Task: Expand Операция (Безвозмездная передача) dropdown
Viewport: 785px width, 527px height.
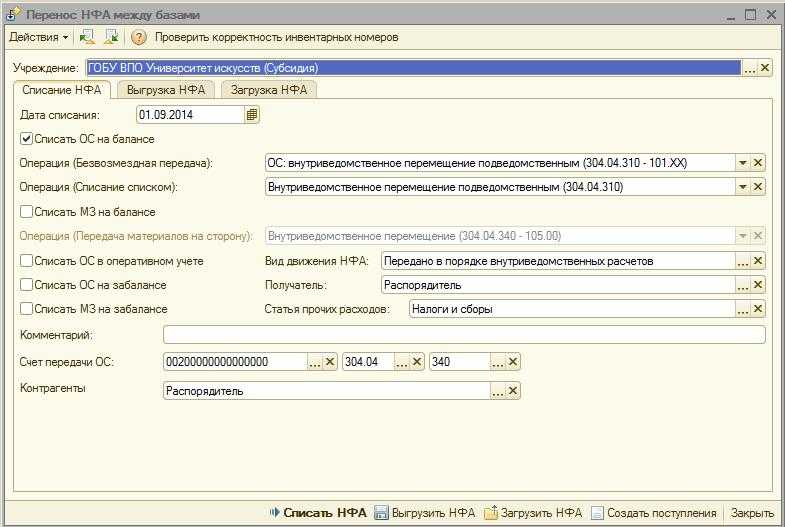Action: 743,163
